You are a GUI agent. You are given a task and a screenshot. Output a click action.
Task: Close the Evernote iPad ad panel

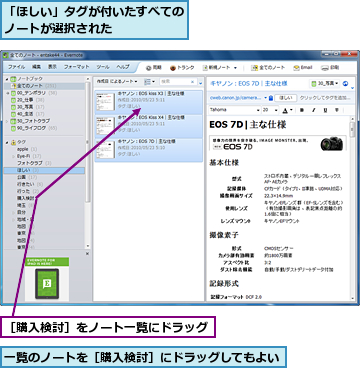(88, 254)
